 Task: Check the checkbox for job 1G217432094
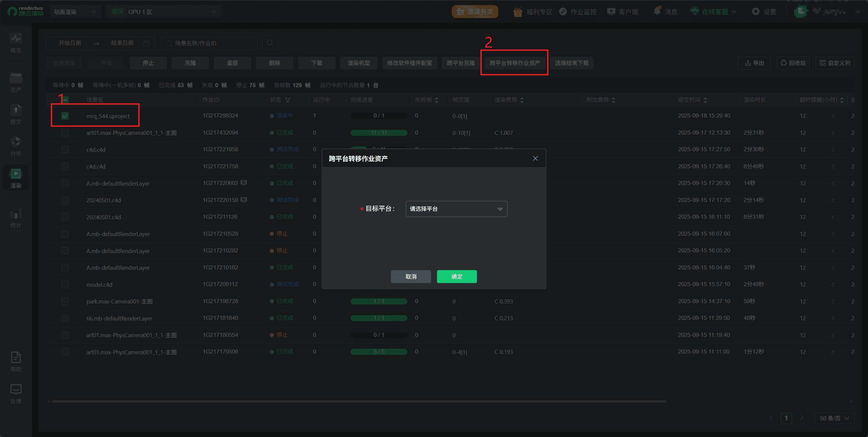click(65, 133)
